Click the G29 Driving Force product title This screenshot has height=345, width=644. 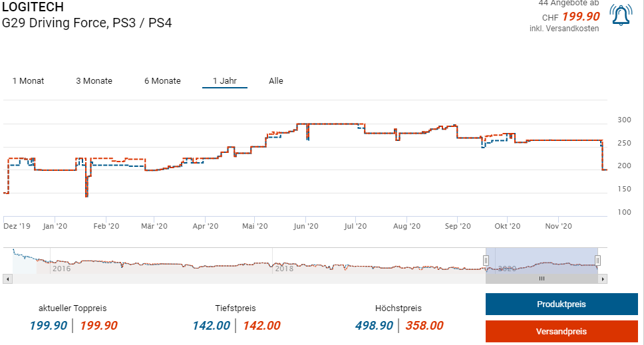(87, 23)
